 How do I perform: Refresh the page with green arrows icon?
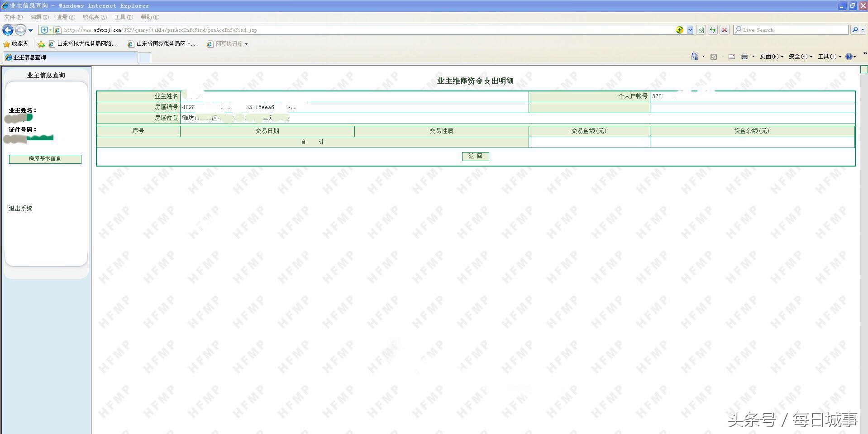click(x=713, y=30)
